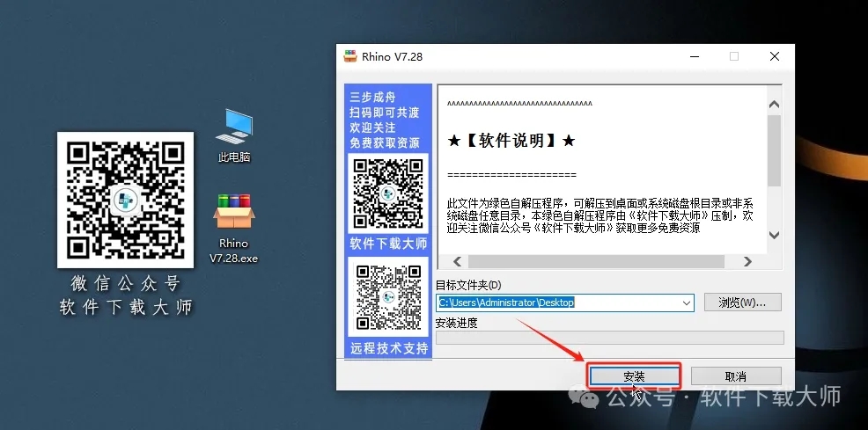Click the 三步成舟 sidebar text
Viewport: 868px width, 430px height.
(372, 98)
